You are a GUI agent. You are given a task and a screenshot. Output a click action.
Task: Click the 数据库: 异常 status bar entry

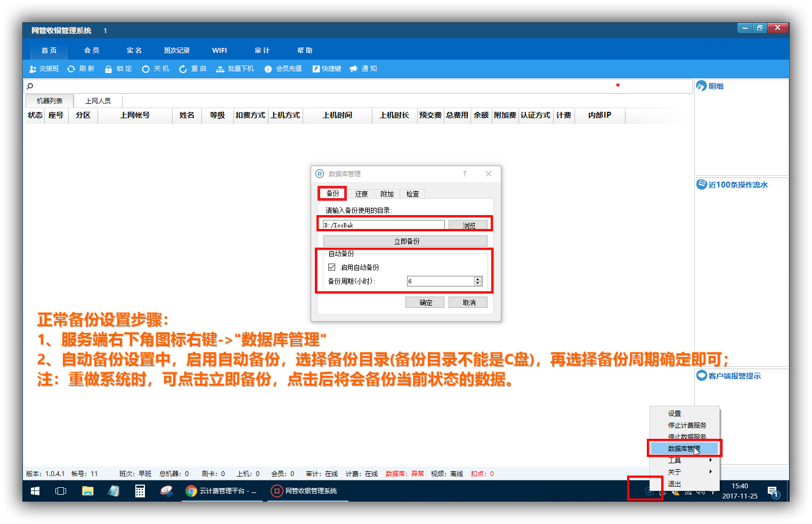tap(405, 473)
